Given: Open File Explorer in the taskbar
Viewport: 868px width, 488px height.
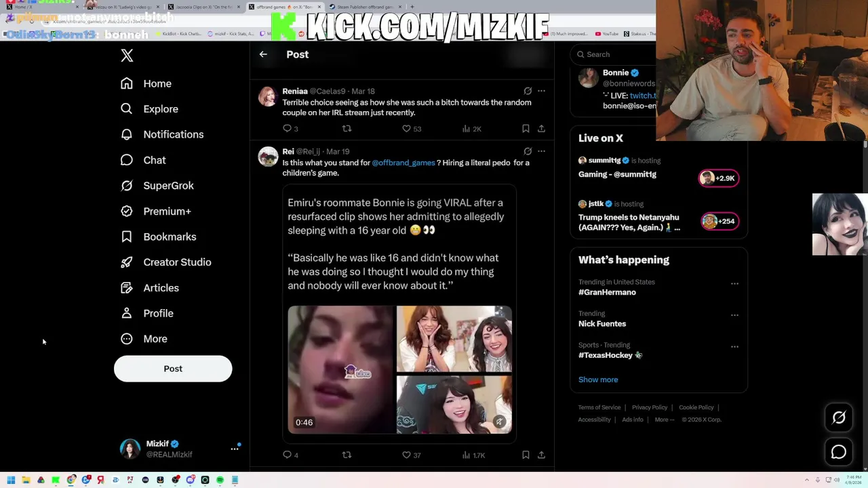Looking at the screenshot, I should coord(26,480).
